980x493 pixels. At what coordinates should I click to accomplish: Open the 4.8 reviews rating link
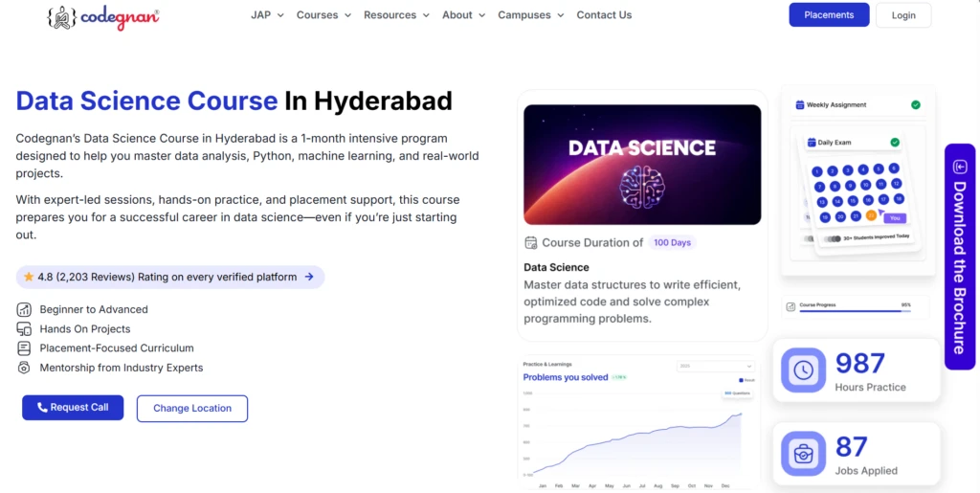(x=170, y=277)
